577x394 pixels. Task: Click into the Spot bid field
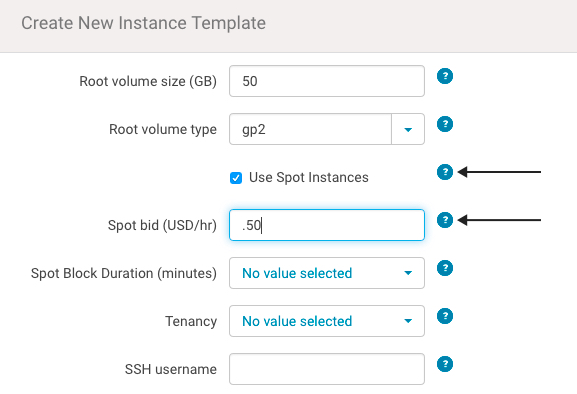point(327,225)
